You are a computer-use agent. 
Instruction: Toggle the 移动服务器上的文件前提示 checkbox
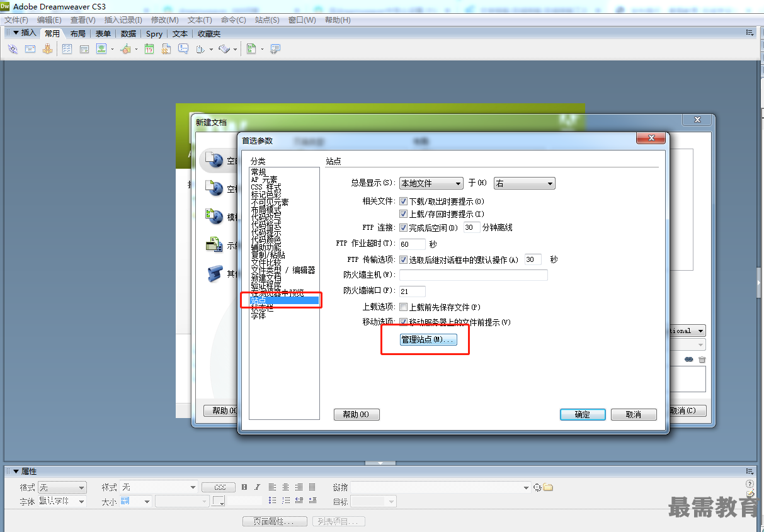pyautogui.click(x=403, y=322)
